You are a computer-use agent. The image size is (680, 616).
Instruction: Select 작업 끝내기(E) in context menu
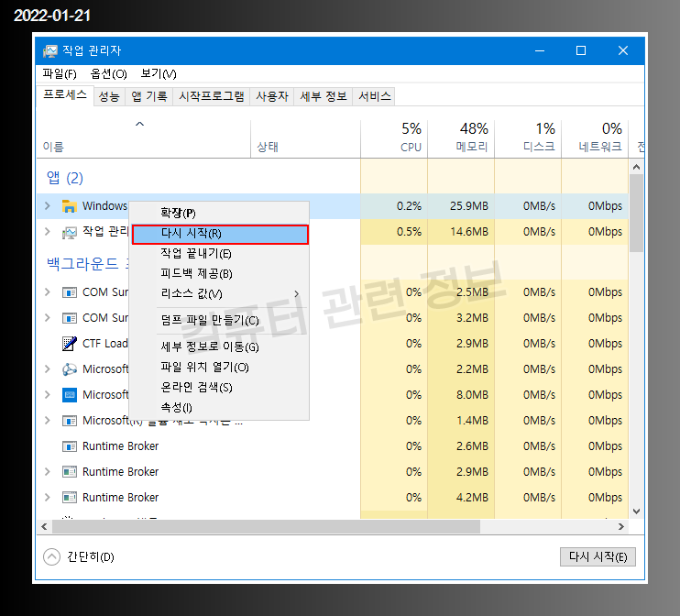[220, 254]
